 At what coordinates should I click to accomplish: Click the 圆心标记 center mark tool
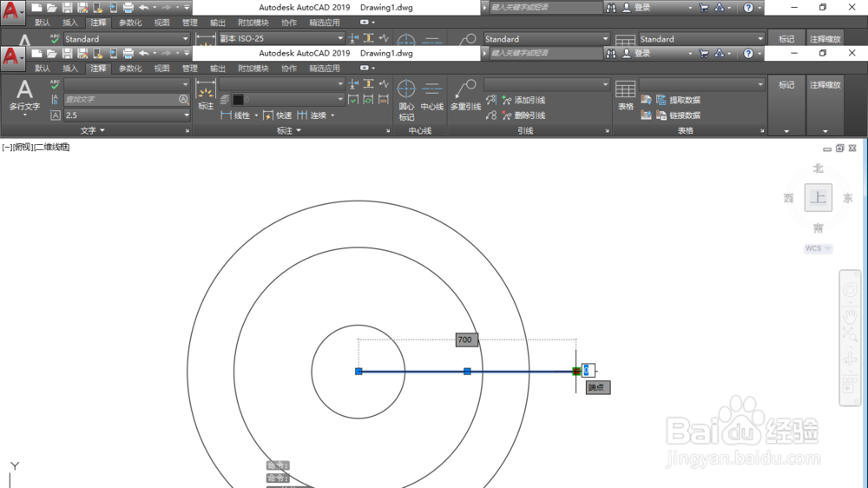click(x=406, y=100)
